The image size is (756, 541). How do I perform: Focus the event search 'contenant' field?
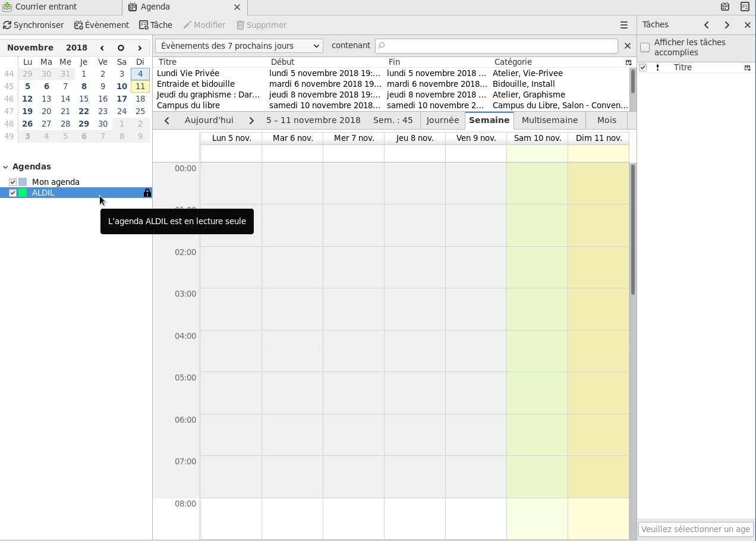pyautogui.click(x=496, y=46)
